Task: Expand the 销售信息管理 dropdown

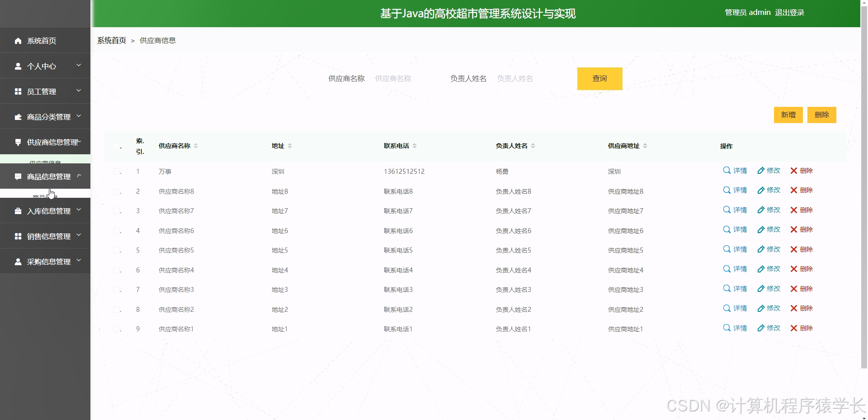Action: (x=80, y=236)
